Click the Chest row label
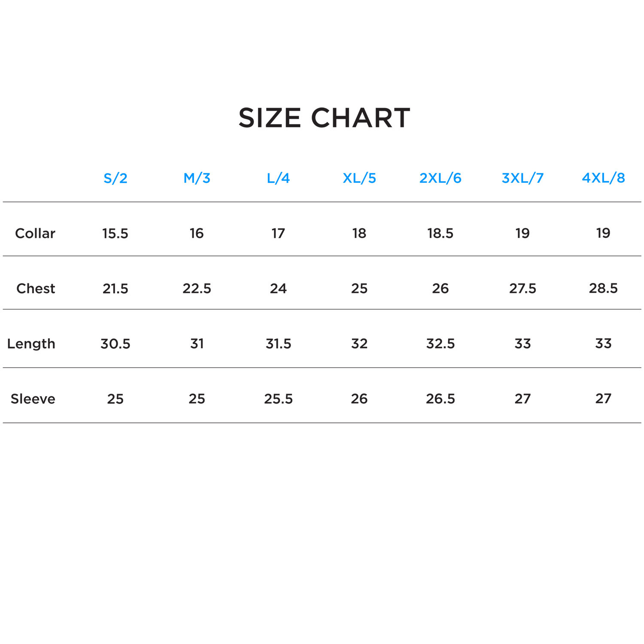Screen dimensions: 644x644 click(36, 289)
